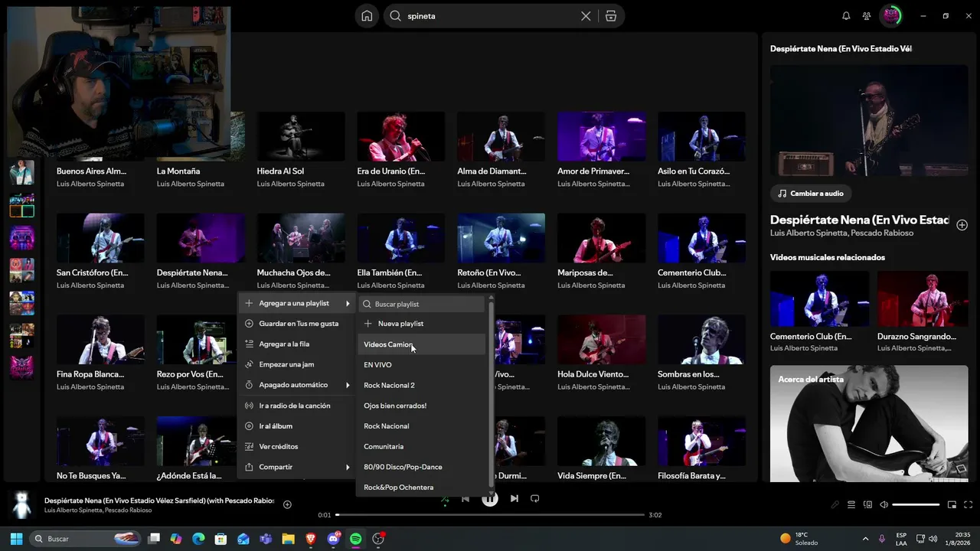Open first playlist cover in left sidebar
Screen dimensions: 980x551
[21, 172]
